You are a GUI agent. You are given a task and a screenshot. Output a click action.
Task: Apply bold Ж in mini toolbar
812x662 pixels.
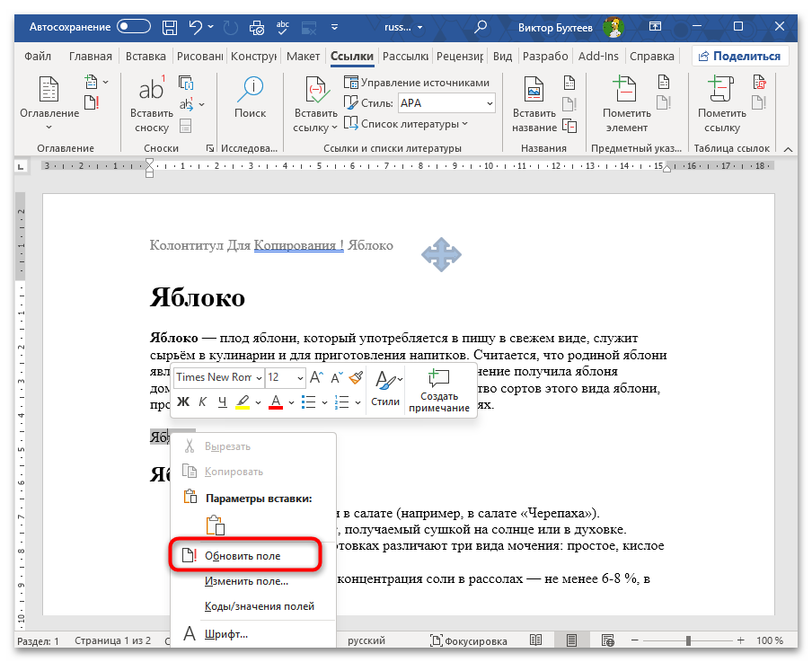183,402
